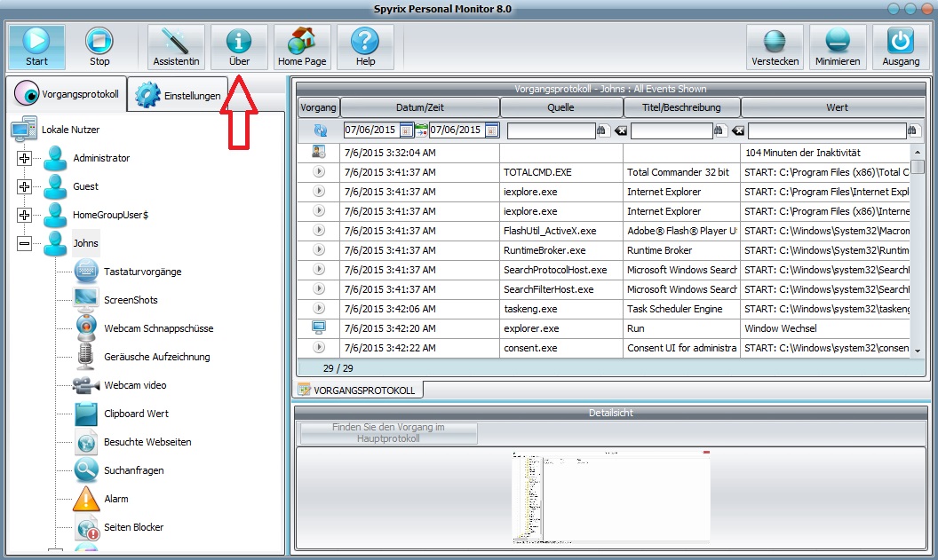Click the Ausgang exit button
Viewport: 938px width, 560px height.
coord(901,47)
